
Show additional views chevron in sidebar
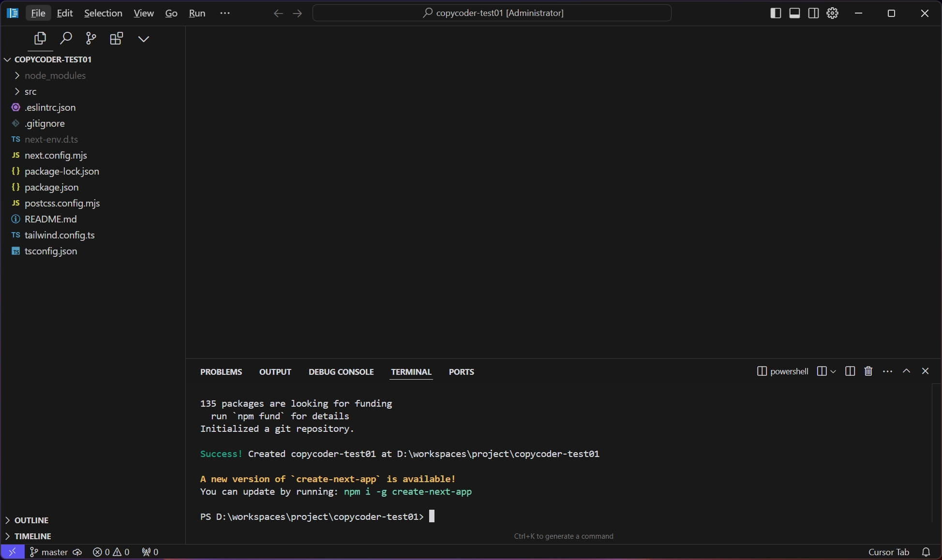[x=144, y=39]
